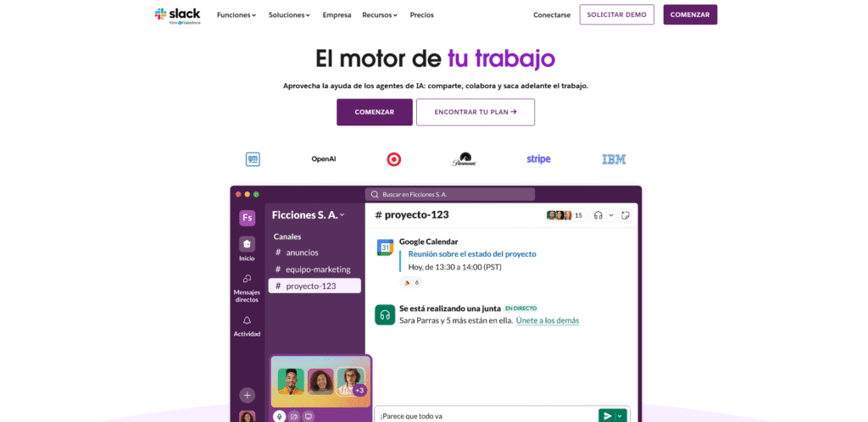Viewport: 868px width, 422px height.
Task: Select the proyecto-123 channel in the sidebar
Action: [314, 286]
